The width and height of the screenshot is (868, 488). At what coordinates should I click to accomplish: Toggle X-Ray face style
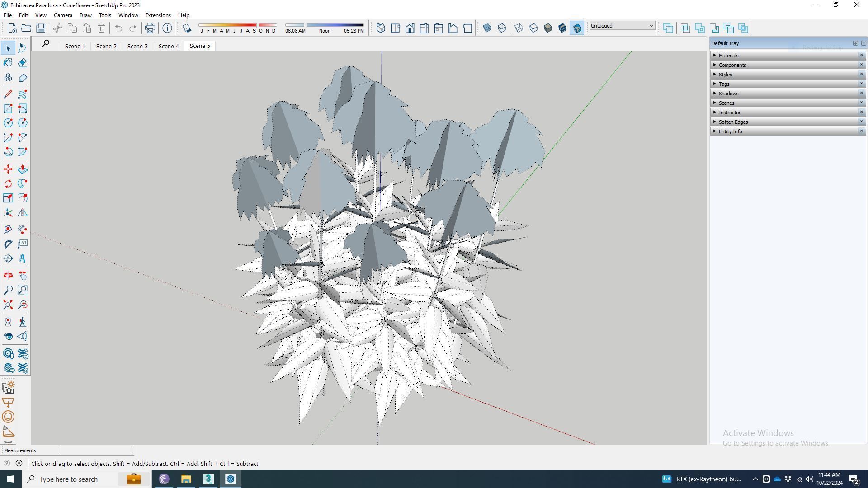click(x=487, y=28)
